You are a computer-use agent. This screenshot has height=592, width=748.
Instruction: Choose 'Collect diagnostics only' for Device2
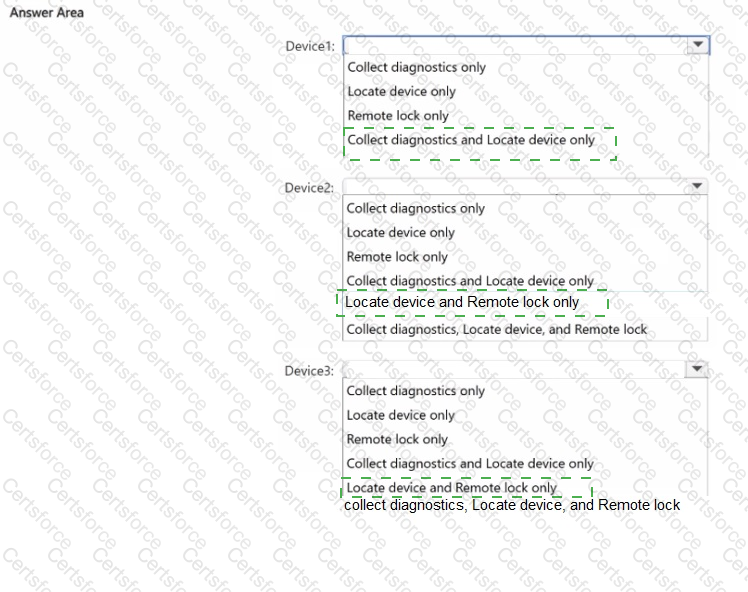(416, 208)
